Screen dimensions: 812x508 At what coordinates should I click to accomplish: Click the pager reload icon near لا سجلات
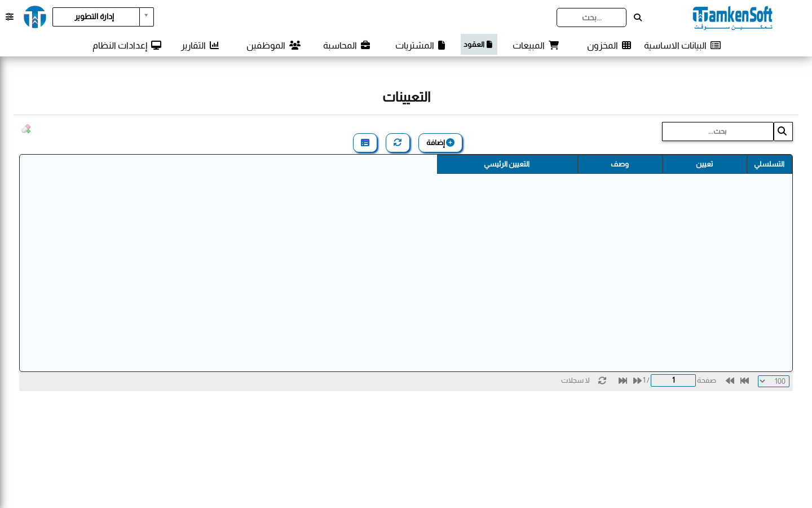602,381
